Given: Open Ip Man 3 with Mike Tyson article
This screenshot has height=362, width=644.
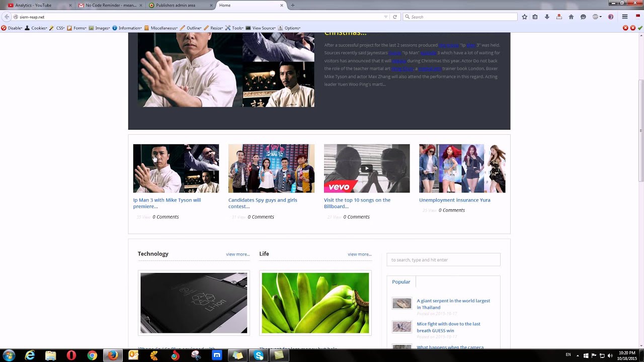Looking at the screenshot, I should point(167,203).
